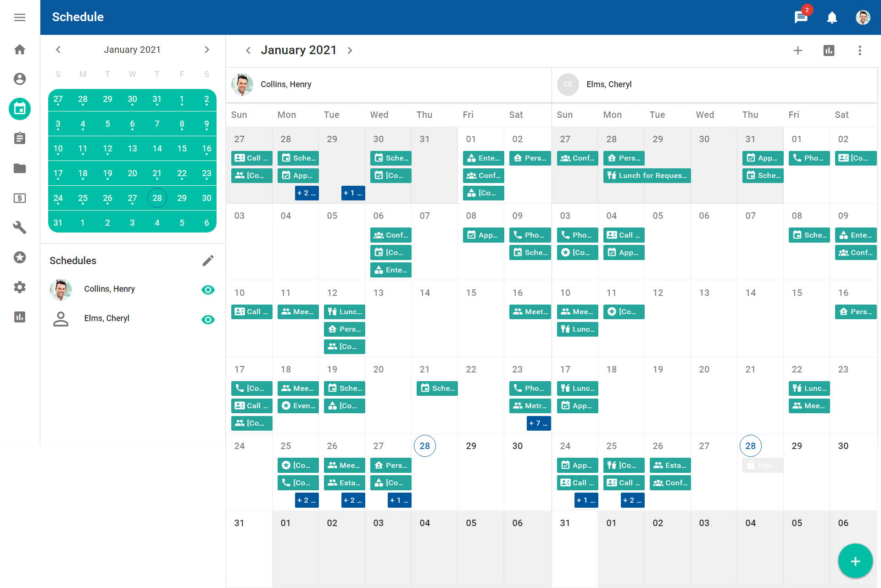Open 'Lunch for Request' event on Cheryl's Jan 28
Viewport: 881px width, 588px height.
pyautogui.click(x=647, y=175)
